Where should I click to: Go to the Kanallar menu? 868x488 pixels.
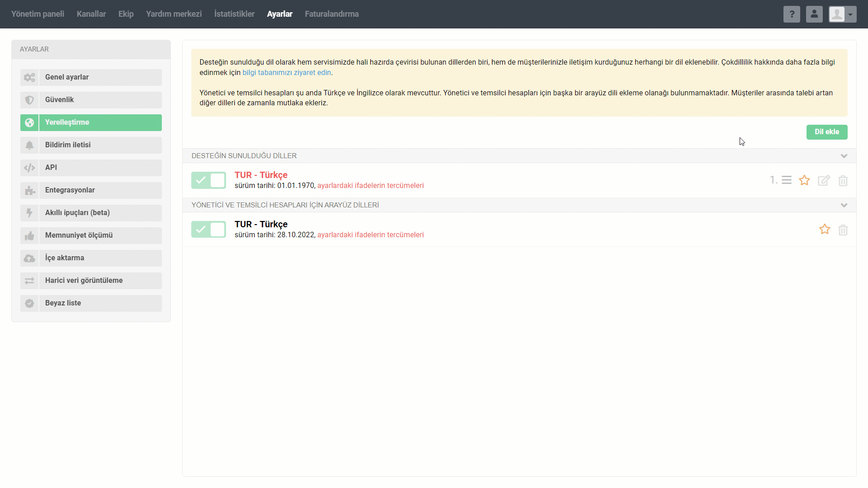pyautogui.click(x=91, y=14)
